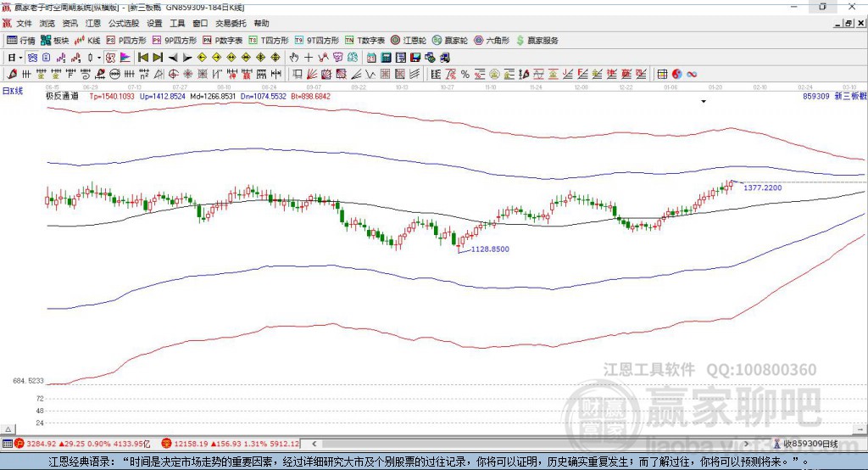Open the P四方形 square tool

coord(126,41)
